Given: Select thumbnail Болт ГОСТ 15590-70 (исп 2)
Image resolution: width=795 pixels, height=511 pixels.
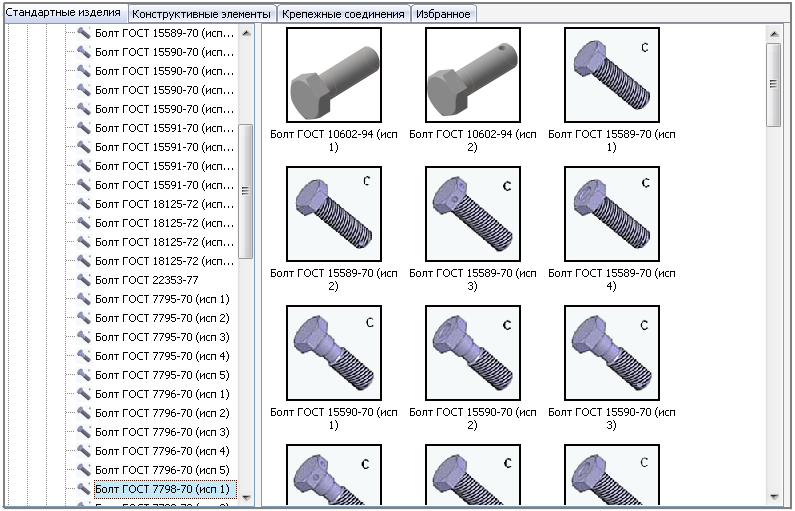Looking at the screenshot, I should click(473, 353).
